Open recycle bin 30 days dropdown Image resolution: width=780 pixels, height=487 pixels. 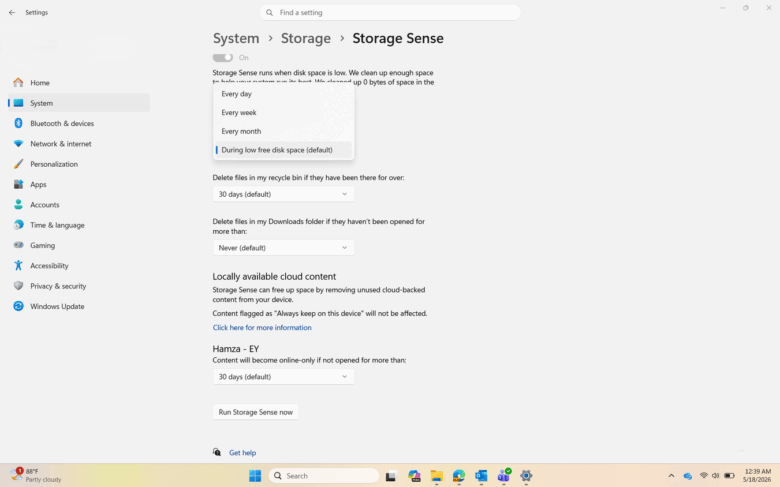284,194
